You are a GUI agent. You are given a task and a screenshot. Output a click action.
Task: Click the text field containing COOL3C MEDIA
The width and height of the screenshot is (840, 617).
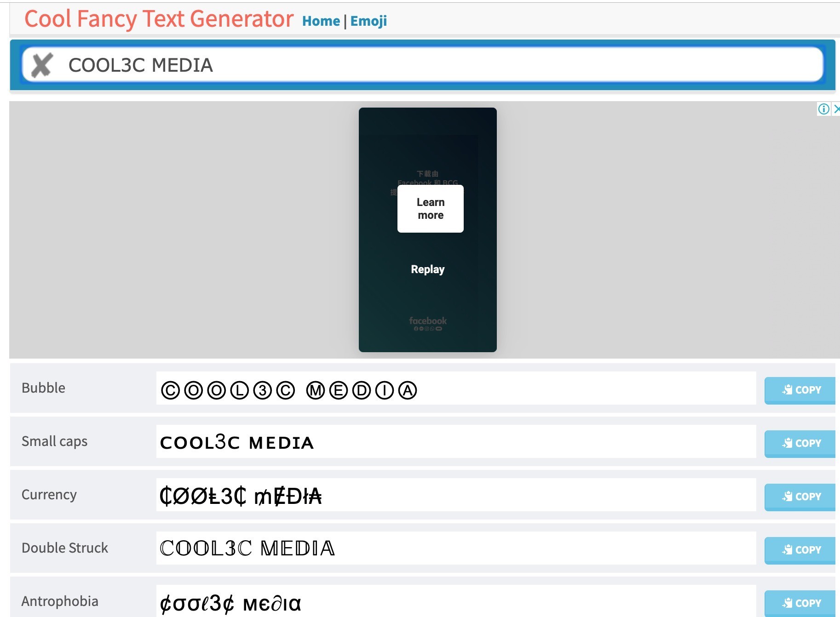pyautogui.click(x=422, y=65)
